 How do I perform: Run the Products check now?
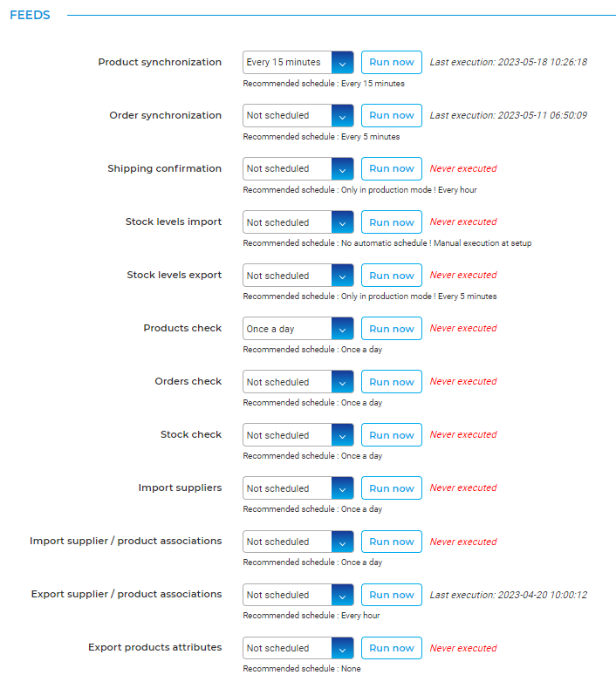392,329
